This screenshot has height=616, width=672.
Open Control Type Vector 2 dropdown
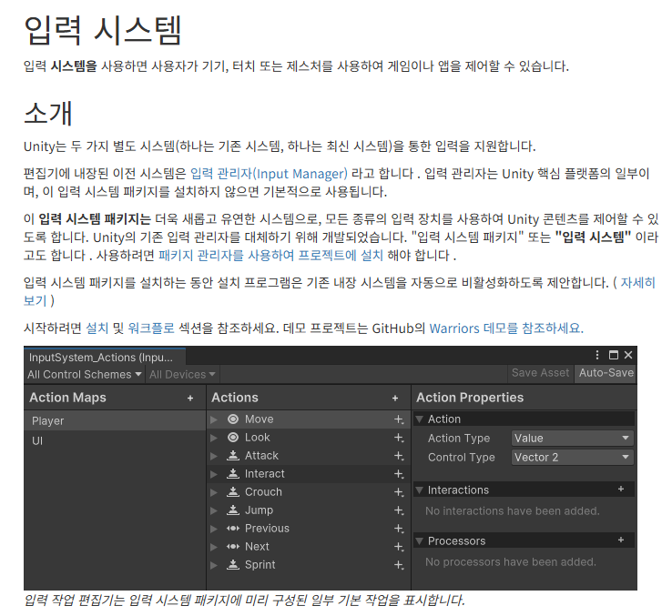(x=572, y=458)
